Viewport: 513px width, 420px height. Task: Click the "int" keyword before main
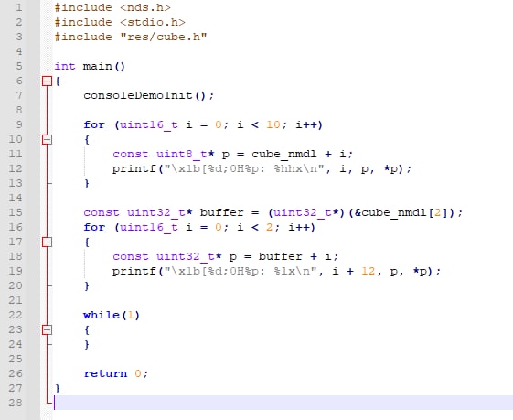pyautogui.click(x=65, y=66)
